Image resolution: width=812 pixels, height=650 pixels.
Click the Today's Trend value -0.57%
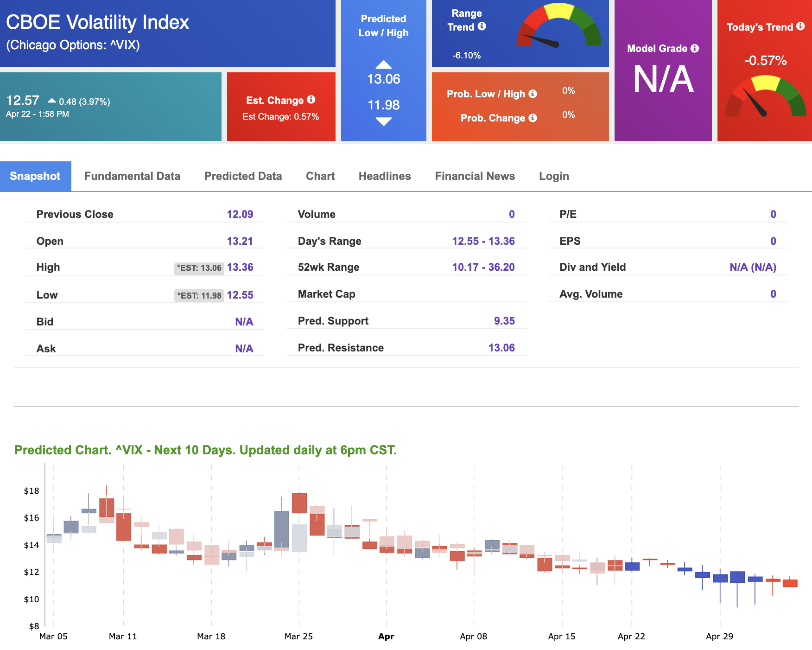(766, 60)
